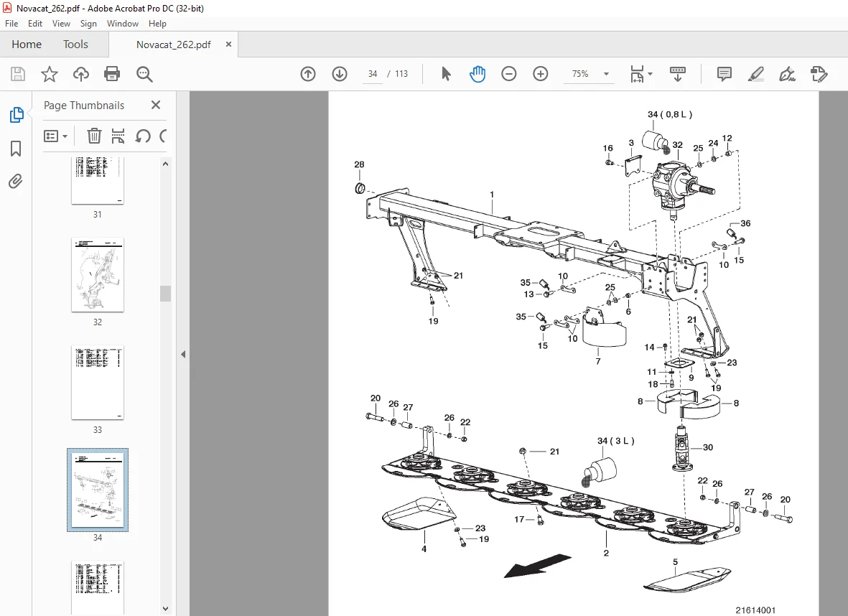Viewport: 848px width, 616px height.
Task: Zoom out with the minus button
Action: click(x=509, y=74)
